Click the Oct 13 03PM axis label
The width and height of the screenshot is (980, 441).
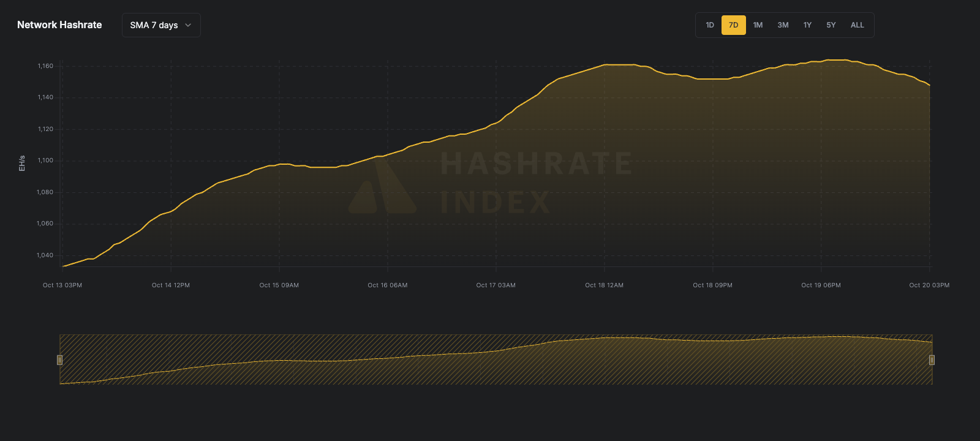click(x=62, y=285)
